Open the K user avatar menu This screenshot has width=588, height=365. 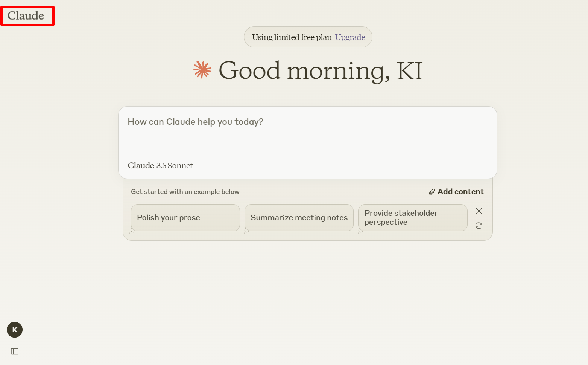pos(15,330)
